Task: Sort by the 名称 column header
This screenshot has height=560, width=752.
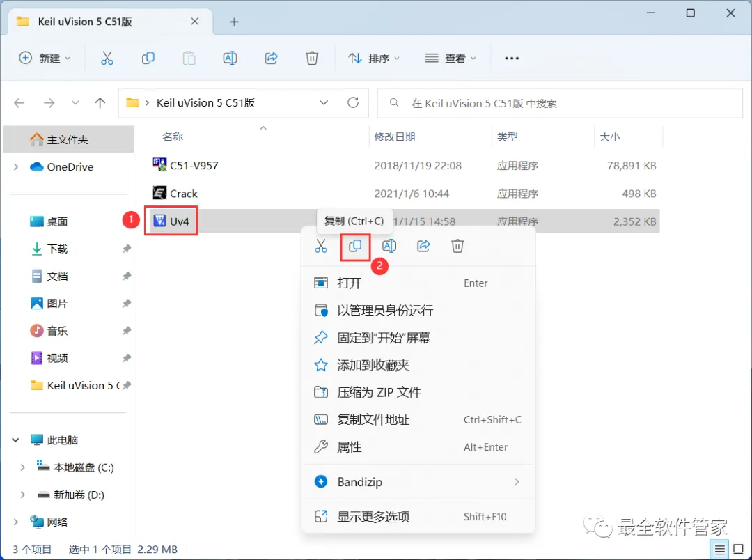Action: (173, 137)
